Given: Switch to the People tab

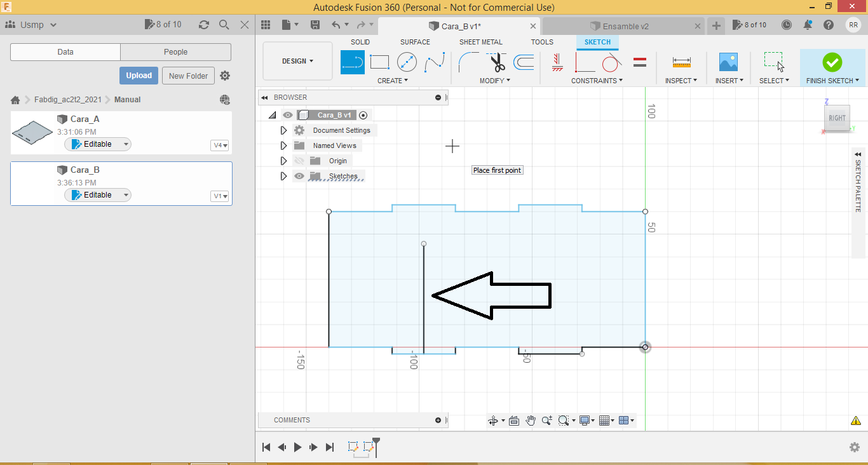Looking at the screenshot, I should [175, 52].
